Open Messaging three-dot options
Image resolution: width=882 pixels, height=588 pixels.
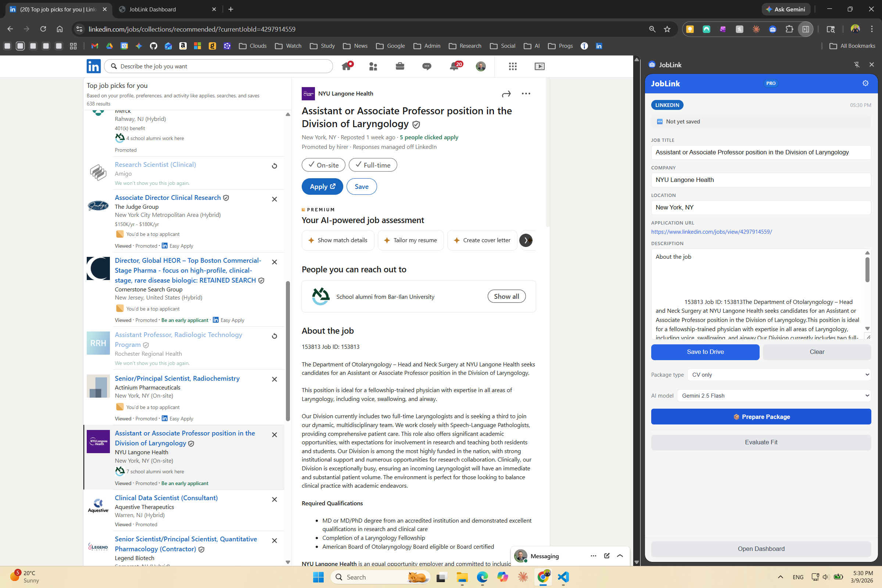593,556
